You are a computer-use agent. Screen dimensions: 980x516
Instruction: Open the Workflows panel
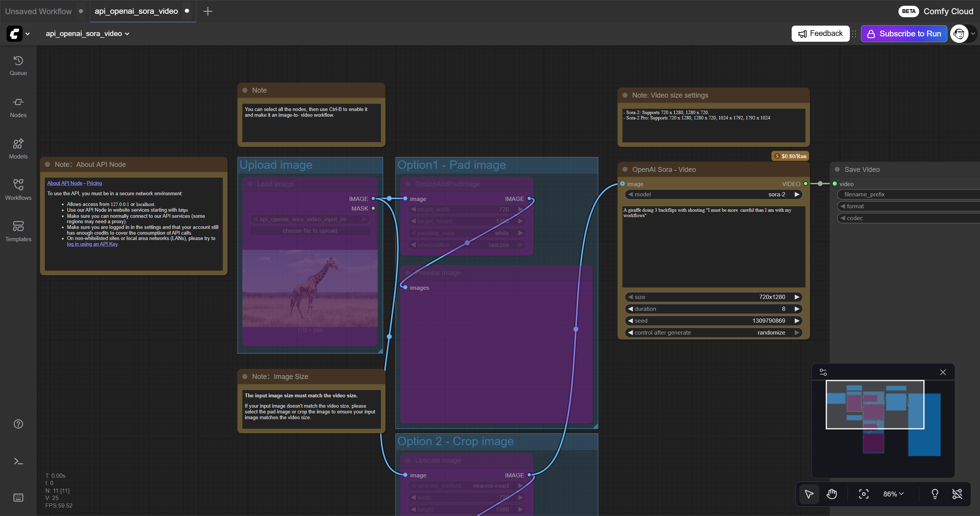pos(18,189)
